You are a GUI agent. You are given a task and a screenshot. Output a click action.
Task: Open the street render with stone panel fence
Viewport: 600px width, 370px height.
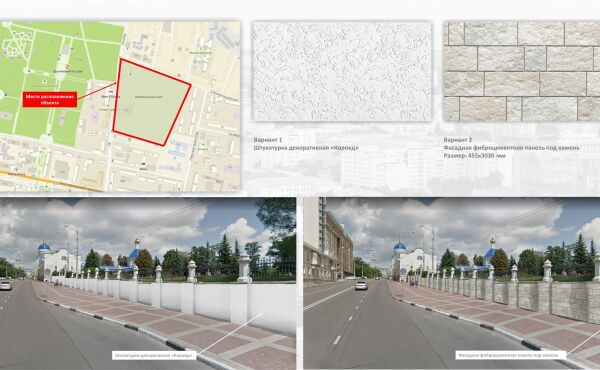pos(452,284)
